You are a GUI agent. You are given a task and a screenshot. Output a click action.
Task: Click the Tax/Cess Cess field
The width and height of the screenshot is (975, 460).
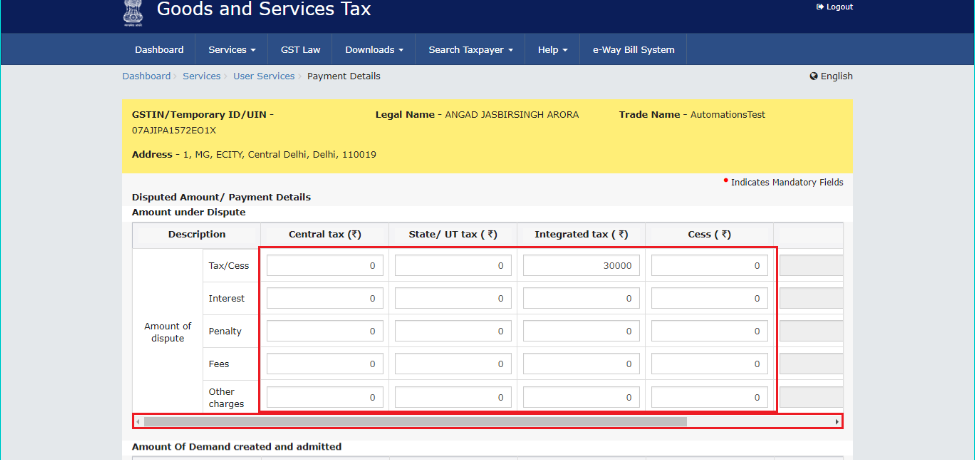[x=709, y=265]
